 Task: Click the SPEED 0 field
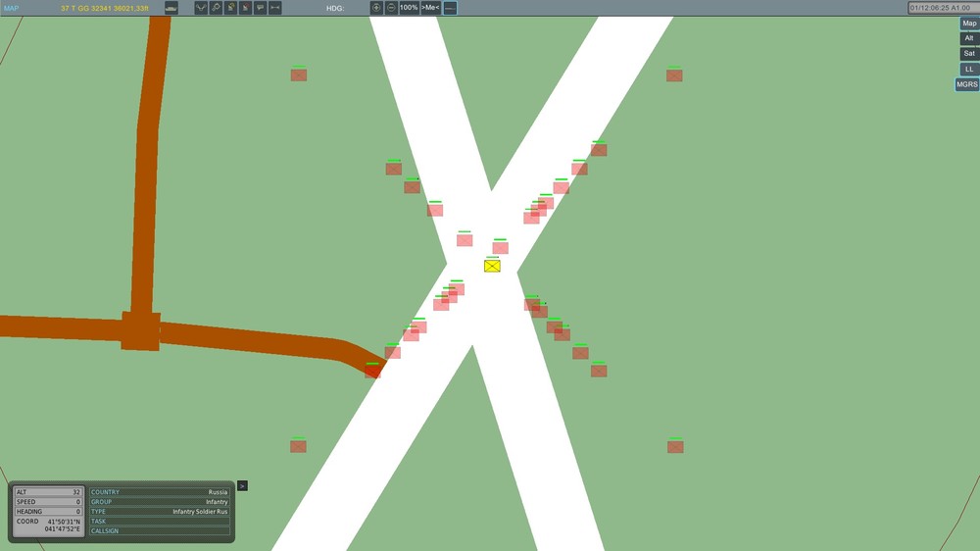coord(48,502)
